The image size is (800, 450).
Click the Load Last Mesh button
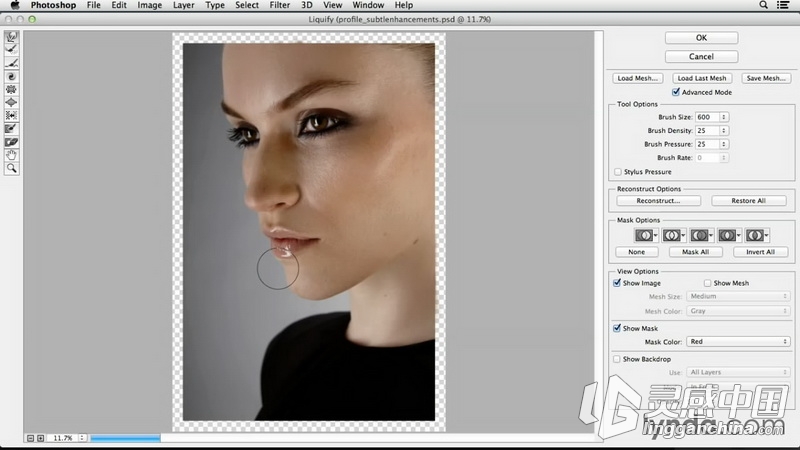coord(702,79)
